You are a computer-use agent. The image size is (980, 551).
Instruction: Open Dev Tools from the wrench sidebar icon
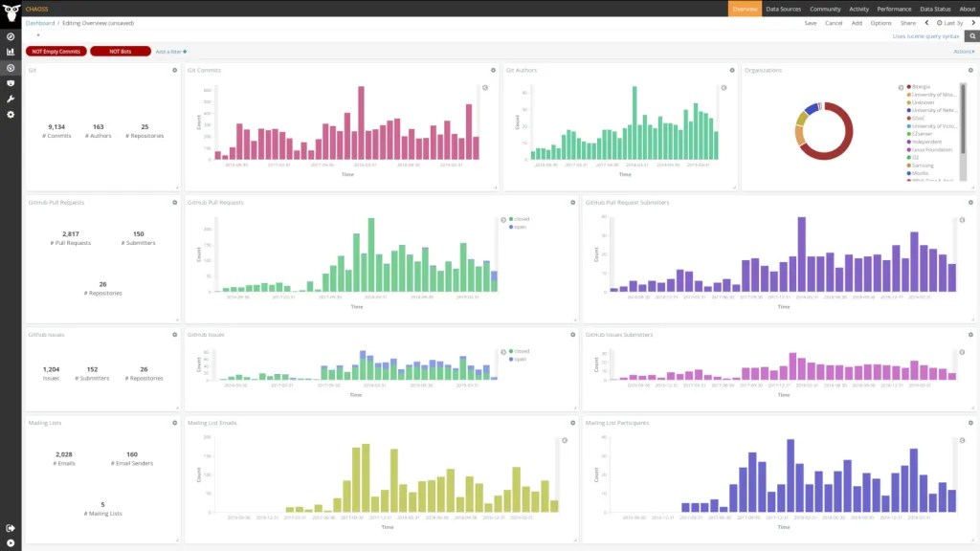[x=11, y=99]
